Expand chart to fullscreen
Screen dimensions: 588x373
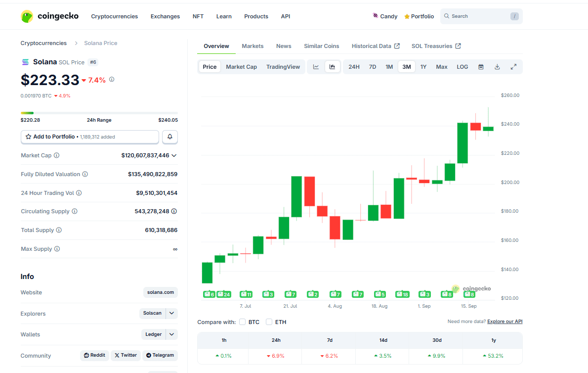coord(513,67)
